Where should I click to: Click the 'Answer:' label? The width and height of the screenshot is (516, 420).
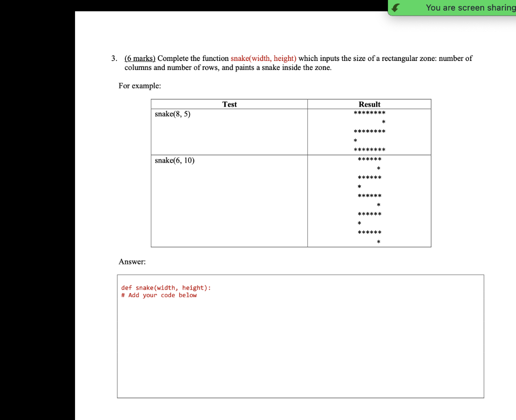[132, 262]
